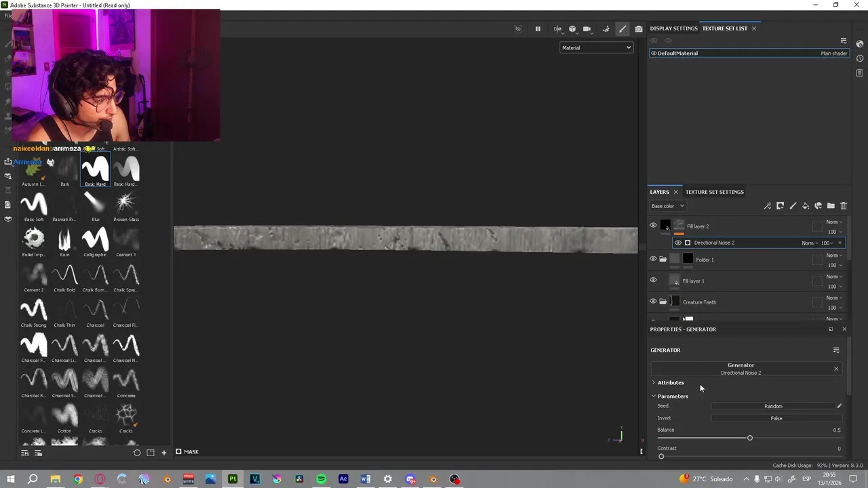Toggle visibility of Fill layer 1
This screenshot has height=488, width=868.
[653, 280]
